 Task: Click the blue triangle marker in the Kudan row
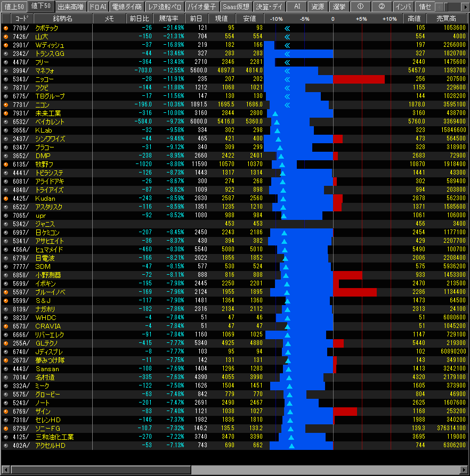pyautogui.click(x=282, y=199)
